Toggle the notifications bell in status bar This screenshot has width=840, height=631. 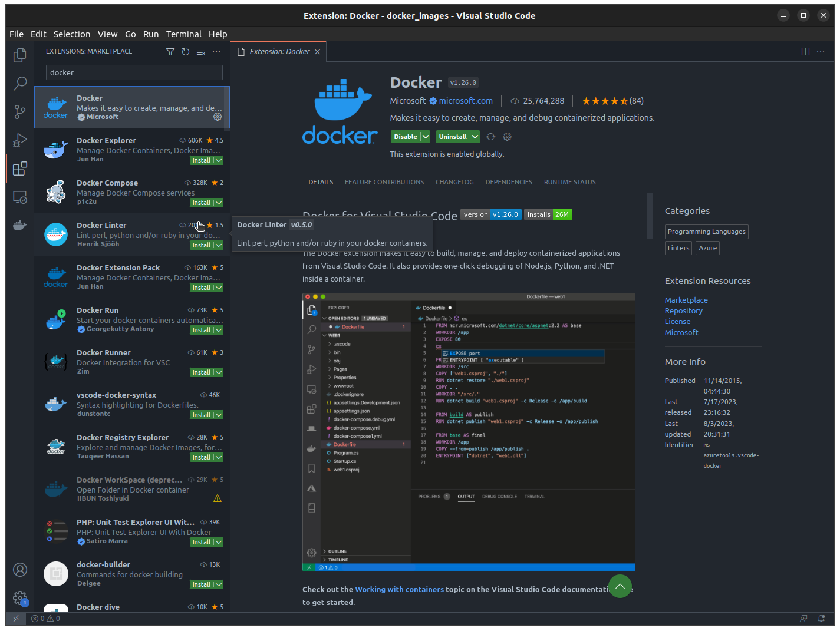point(822,618)
